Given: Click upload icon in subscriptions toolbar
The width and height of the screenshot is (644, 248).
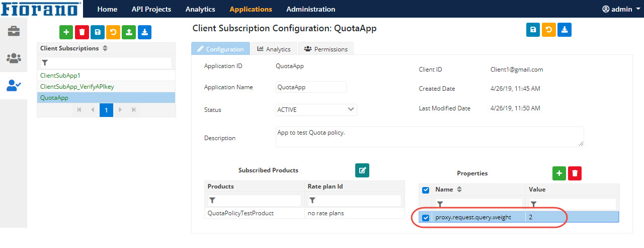Looking at the screenshot, I should (129, 32).
